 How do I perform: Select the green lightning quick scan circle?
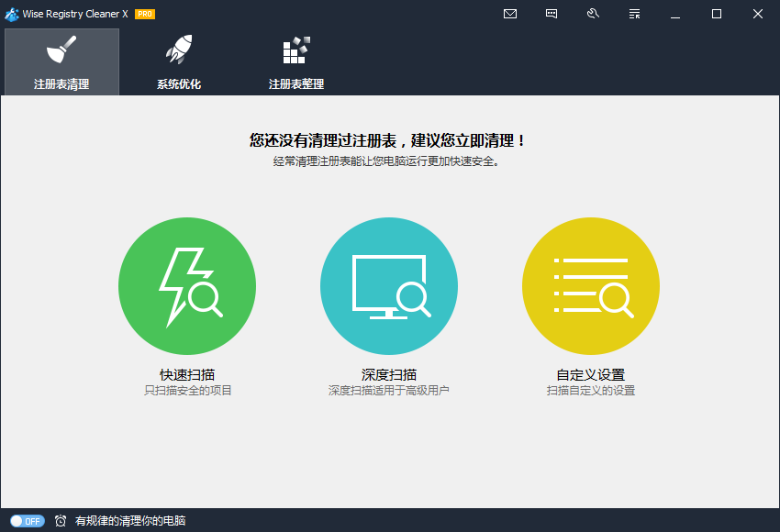[x=187, y=285]
